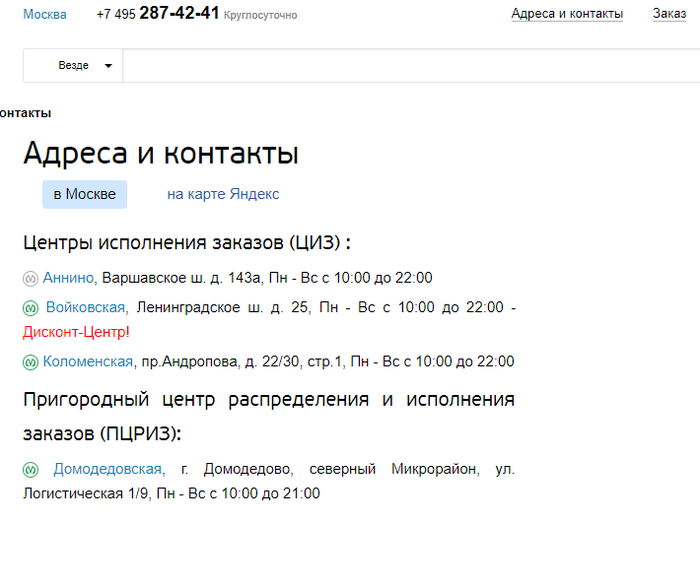Viewport: 700px width, 588px height.
Task: Open the Войковская station link
Action: pos(84,307)
